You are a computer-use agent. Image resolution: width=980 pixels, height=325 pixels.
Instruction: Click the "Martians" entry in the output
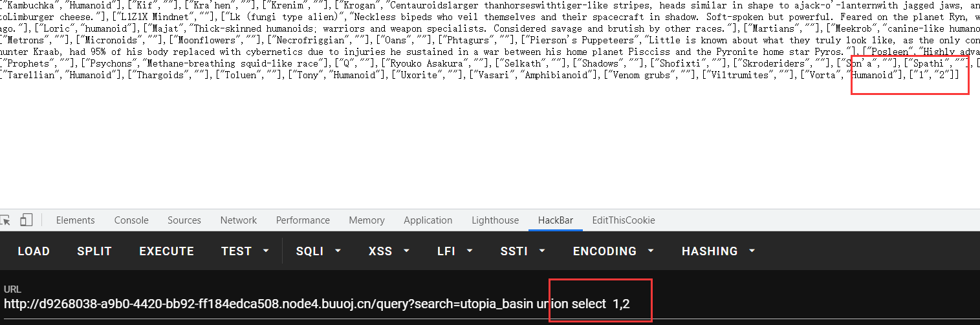click(773, 29)
